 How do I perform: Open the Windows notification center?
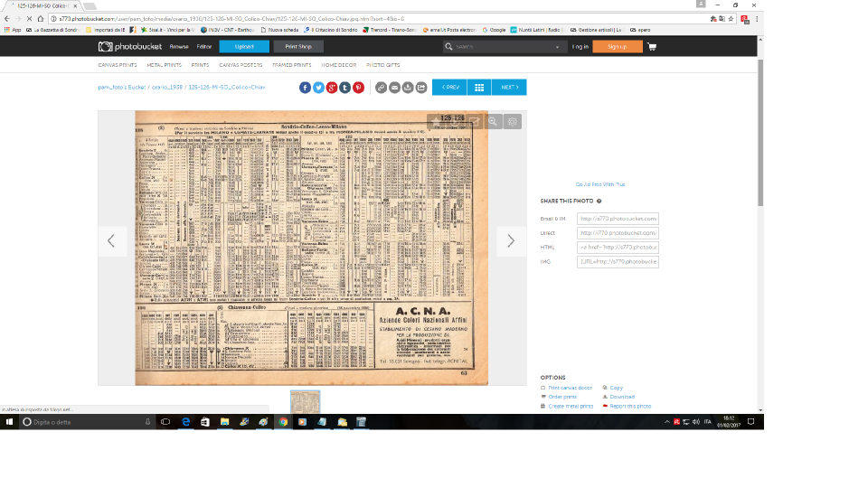751,422
